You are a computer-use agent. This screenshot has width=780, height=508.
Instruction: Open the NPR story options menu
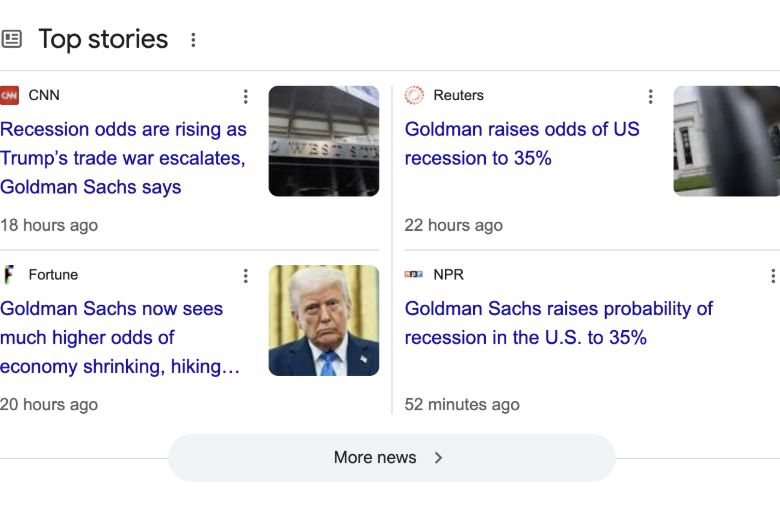tap(773, 276)
